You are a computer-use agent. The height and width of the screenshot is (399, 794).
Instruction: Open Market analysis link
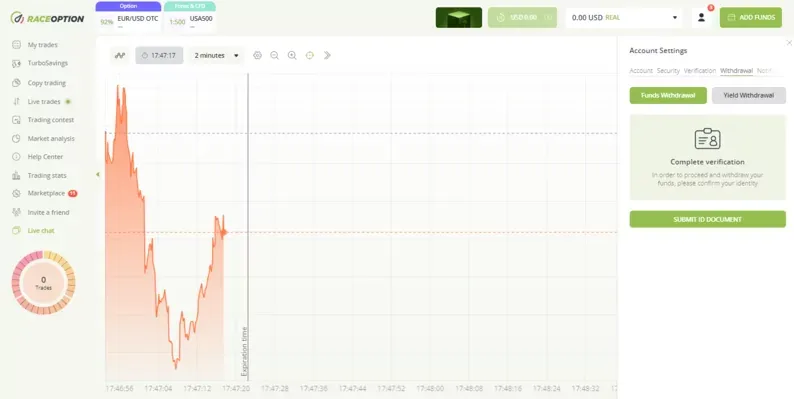point(51,139)
